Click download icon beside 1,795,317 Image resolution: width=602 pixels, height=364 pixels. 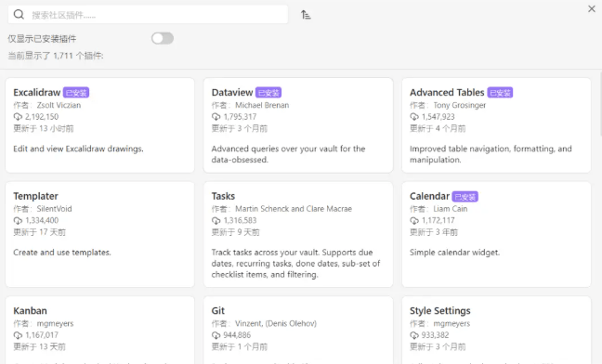216,117
